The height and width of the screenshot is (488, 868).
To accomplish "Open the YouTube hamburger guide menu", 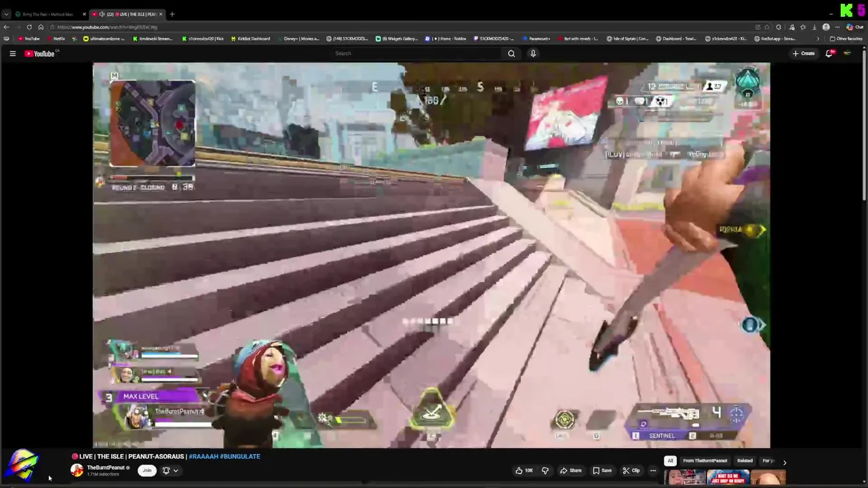I will 12,54.
